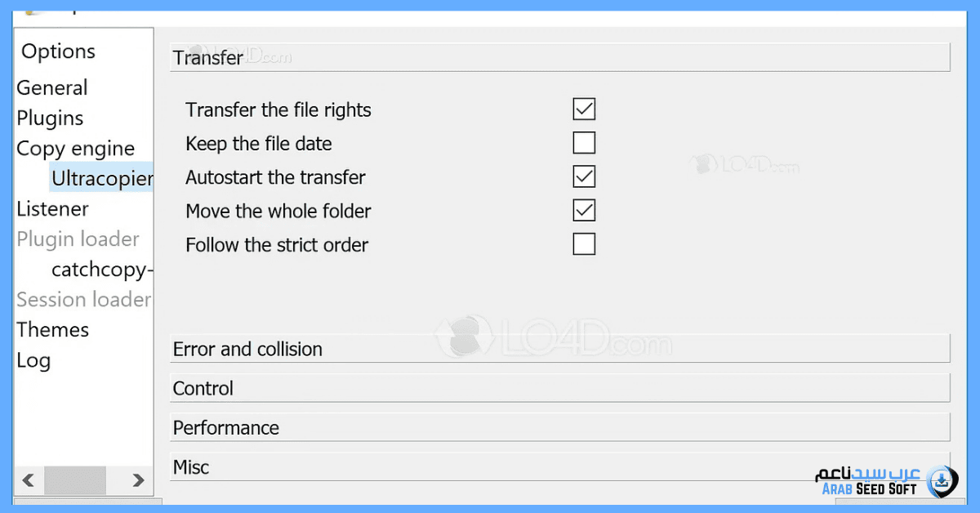Screen dimensions: 980x513
Task: Open the Themes options page
Action: click(52, 330)
